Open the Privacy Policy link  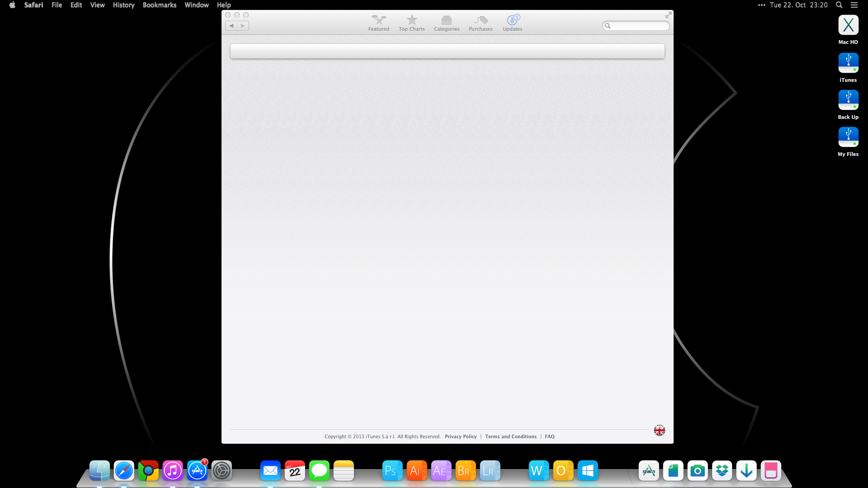(x=460, y=436)
